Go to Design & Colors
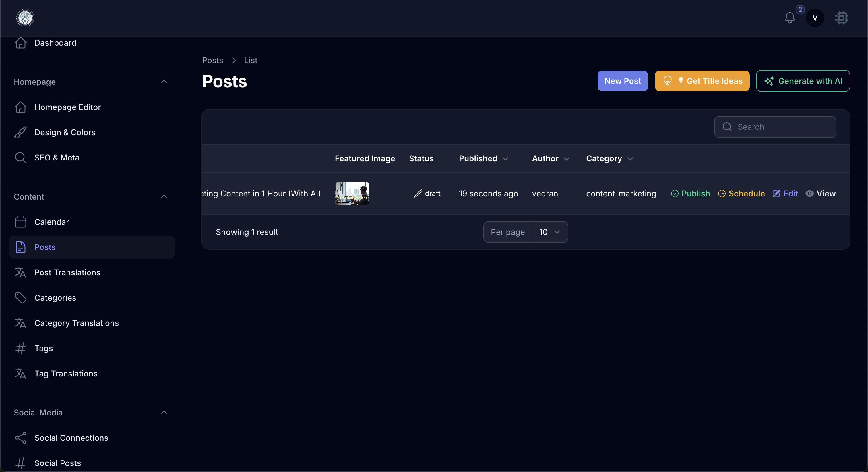The width and height of the screenshot is (868, 472). tap(92, 132)
